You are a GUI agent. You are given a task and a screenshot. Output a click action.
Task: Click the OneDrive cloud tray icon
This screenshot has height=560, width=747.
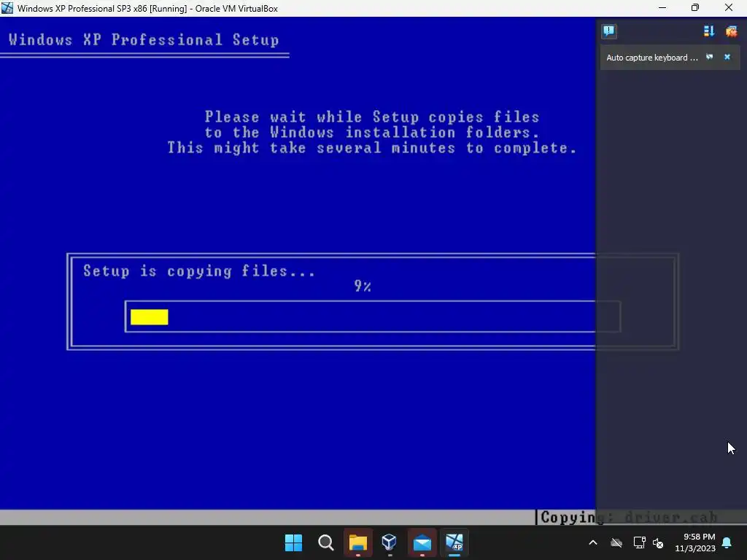pos(616,542)
